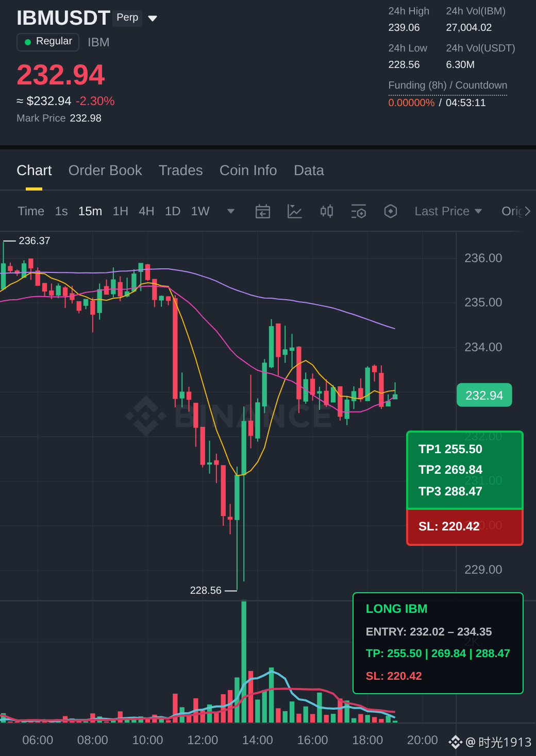Open the Data tab

309,170
